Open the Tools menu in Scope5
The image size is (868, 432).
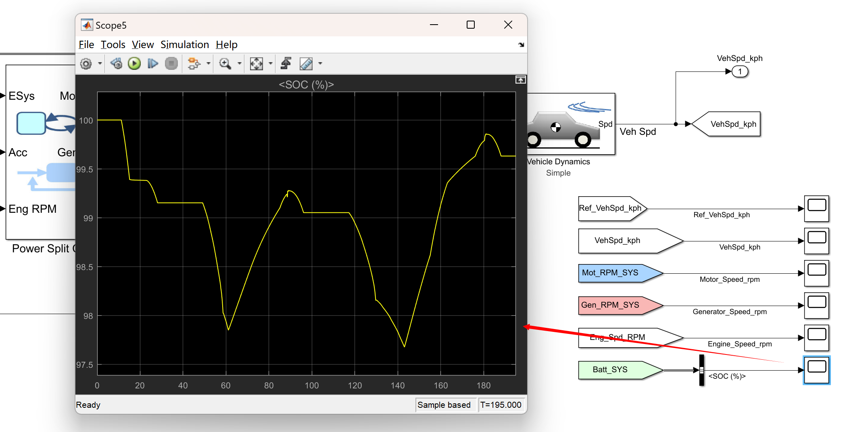click(113, 44)
